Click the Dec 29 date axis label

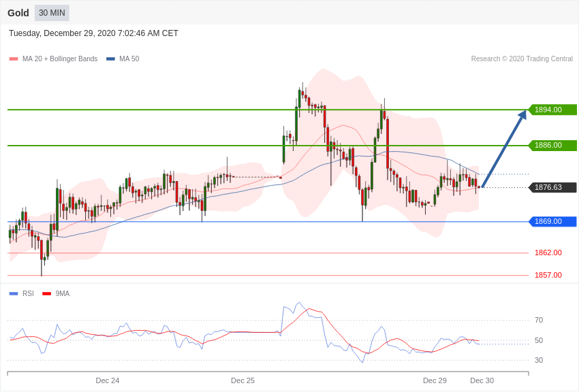[x=435, y=380]
